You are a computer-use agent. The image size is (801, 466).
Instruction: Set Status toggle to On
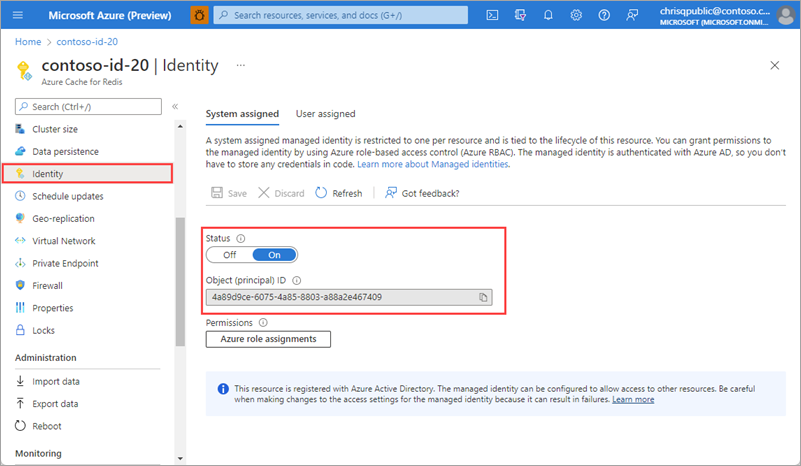pos(274,254)
